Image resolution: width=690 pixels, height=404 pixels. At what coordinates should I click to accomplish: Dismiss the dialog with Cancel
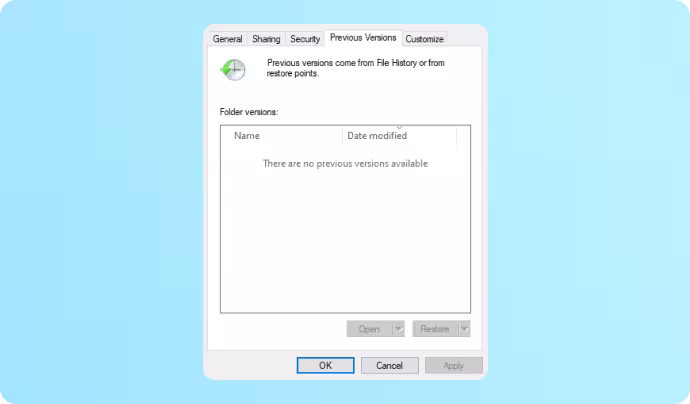pos(389,365)
